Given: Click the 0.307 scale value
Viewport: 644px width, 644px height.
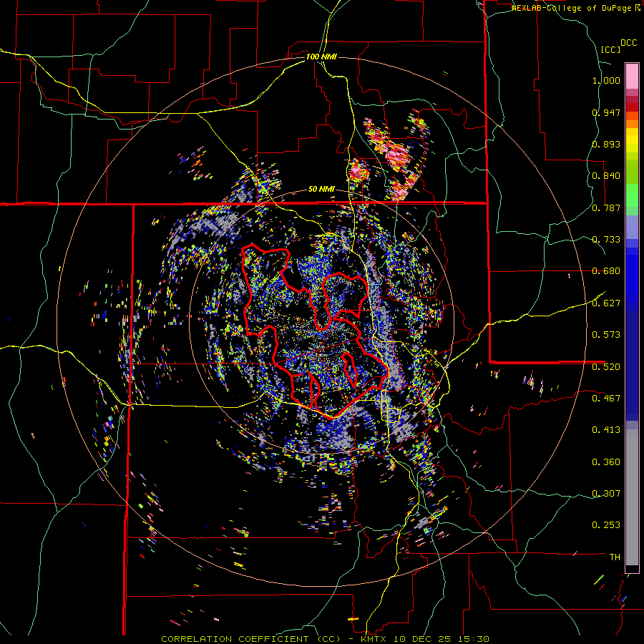Looking at the screenshot, I should (606, 494).
